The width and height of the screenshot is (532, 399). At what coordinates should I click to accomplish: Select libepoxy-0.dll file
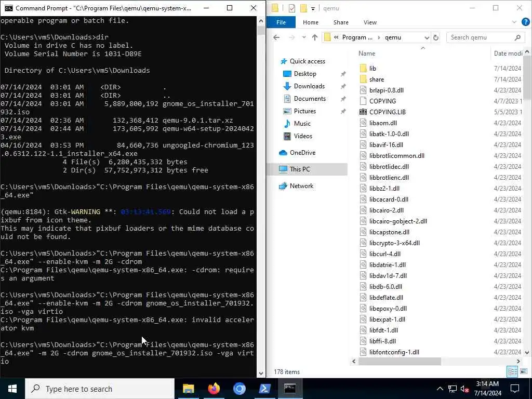pyautogui.click(x=388, y=309)
